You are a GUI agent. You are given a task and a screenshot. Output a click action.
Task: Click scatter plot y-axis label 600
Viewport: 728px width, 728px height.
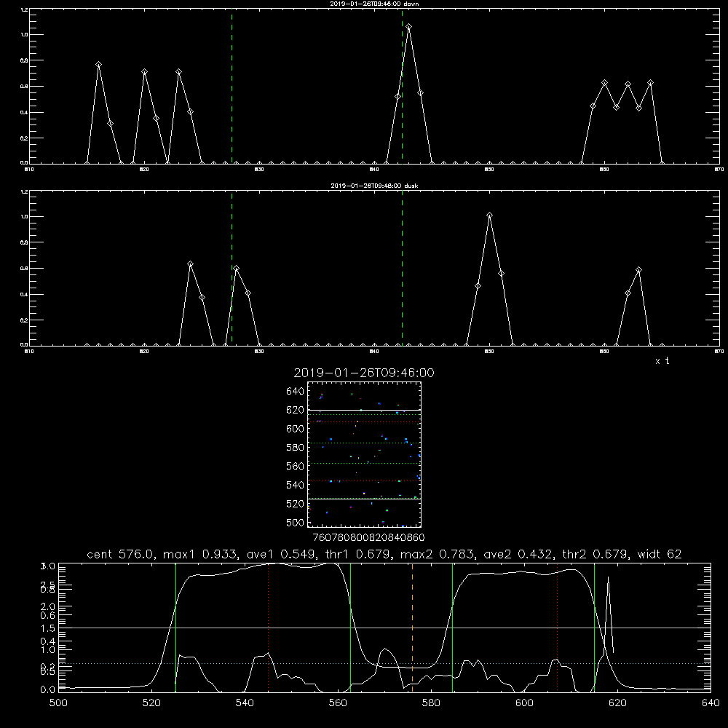tap(296, 429)
